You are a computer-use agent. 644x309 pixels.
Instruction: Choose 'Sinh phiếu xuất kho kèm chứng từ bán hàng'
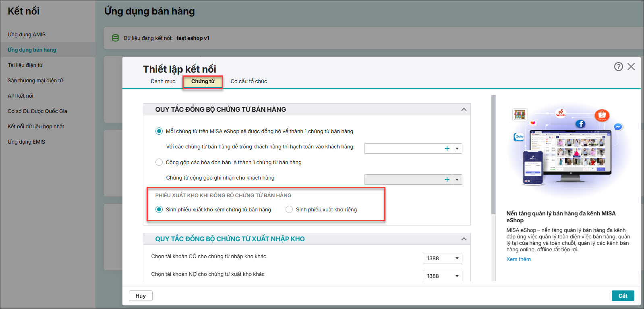[x=159, y=209]
